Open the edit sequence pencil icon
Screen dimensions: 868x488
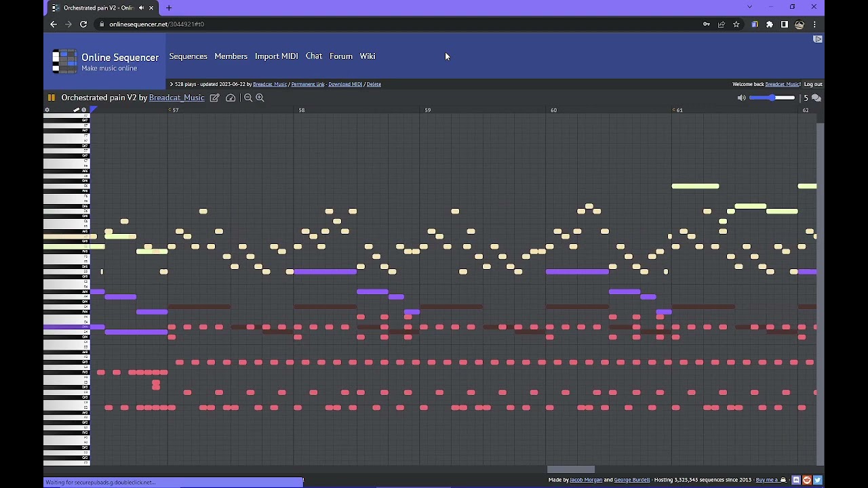[x=214, y=98]
